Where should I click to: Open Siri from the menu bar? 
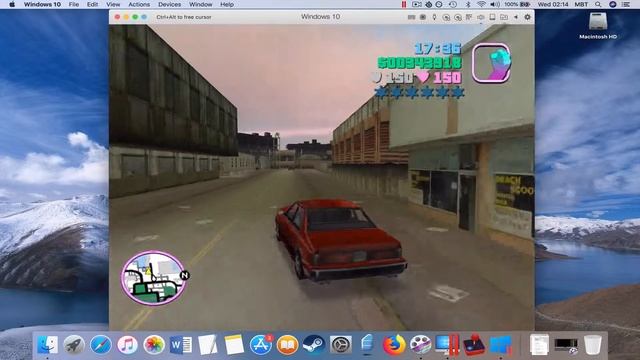click(613, 4)
